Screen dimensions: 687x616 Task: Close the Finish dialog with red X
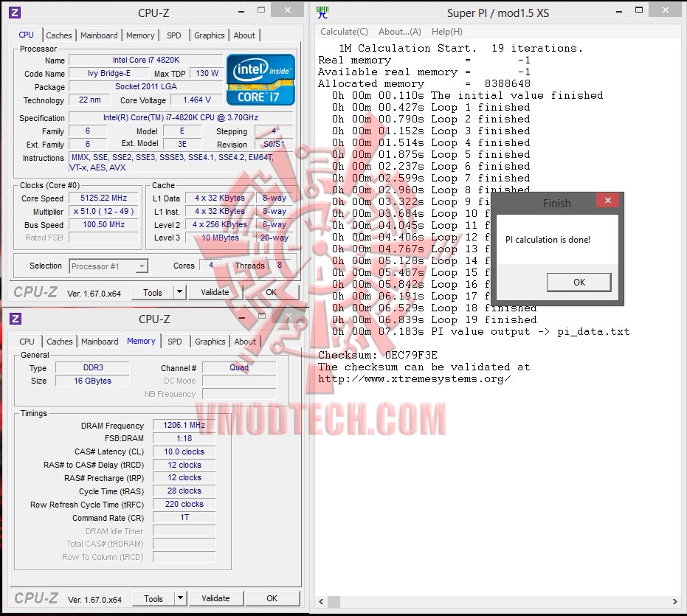pyautogui.click(x=608, y=200)
